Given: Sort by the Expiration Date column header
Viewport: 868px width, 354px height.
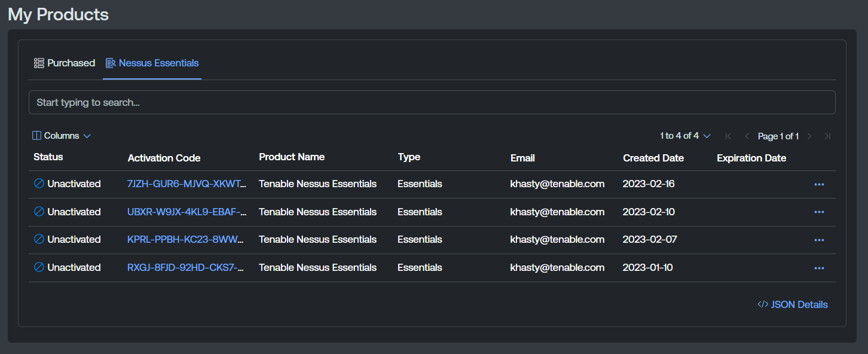Looking at the screenshot, I should 751,158.
